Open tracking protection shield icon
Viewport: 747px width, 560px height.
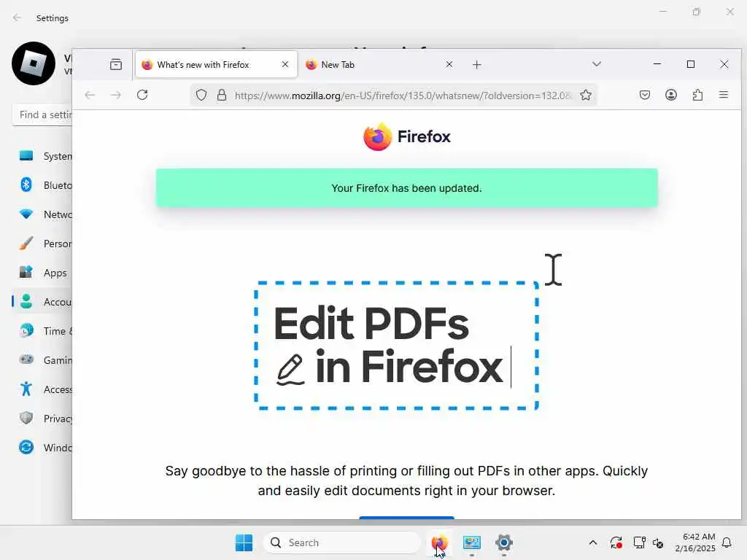click(x=201, y=96)
